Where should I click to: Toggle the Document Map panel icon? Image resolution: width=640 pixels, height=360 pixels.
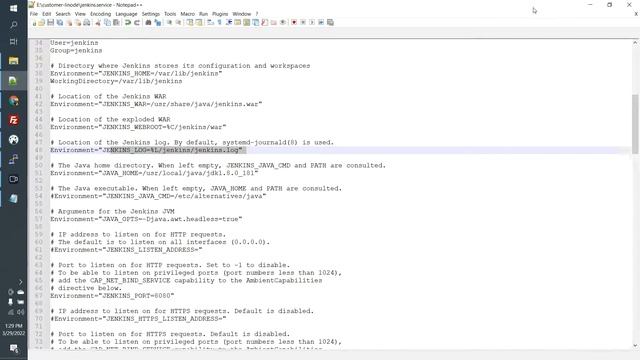point(247,23)
